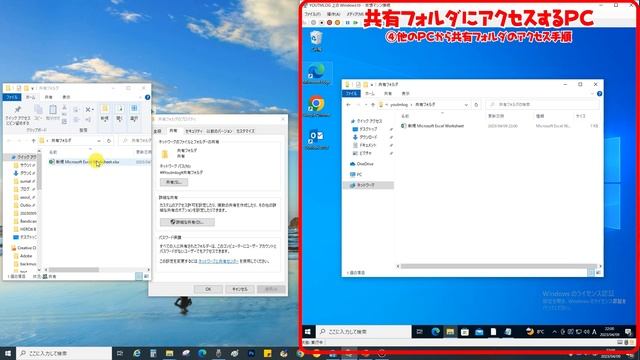This screenshot has width=640, height=360.
Task: Open Task View in the VM taskbar
Action: coord(419,331)
